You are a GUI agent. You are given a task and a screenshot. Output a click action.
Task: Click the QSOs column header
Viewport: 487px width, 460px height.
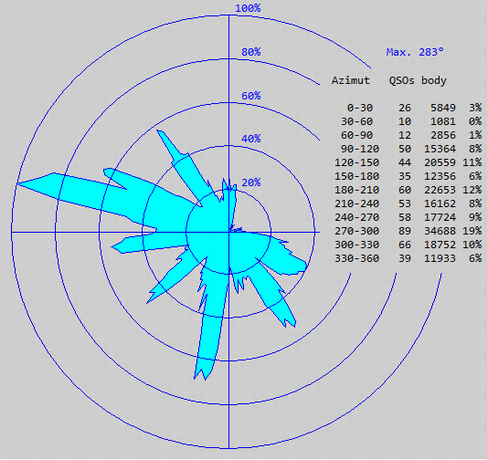[x=402, y=80]
